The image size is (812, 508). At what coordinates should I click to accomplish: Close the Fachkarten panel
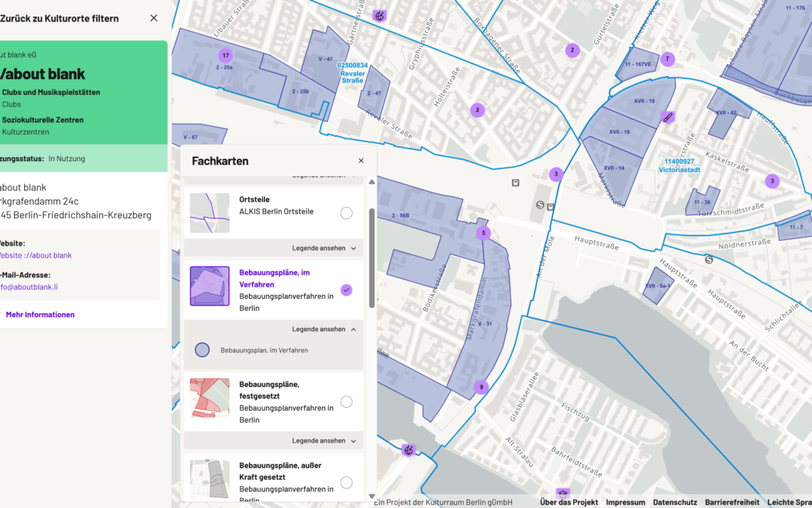click(x=361, y=161)
